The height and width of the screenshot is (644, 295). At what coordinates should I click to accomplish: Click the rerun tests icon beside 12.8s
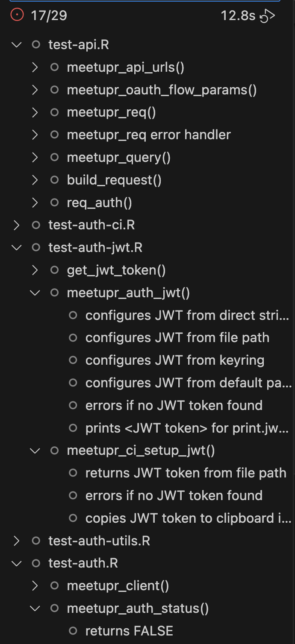268,16
